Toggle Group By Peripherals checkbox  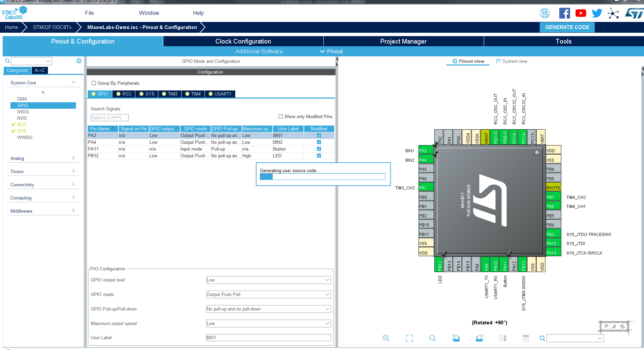tap(94, 83)
